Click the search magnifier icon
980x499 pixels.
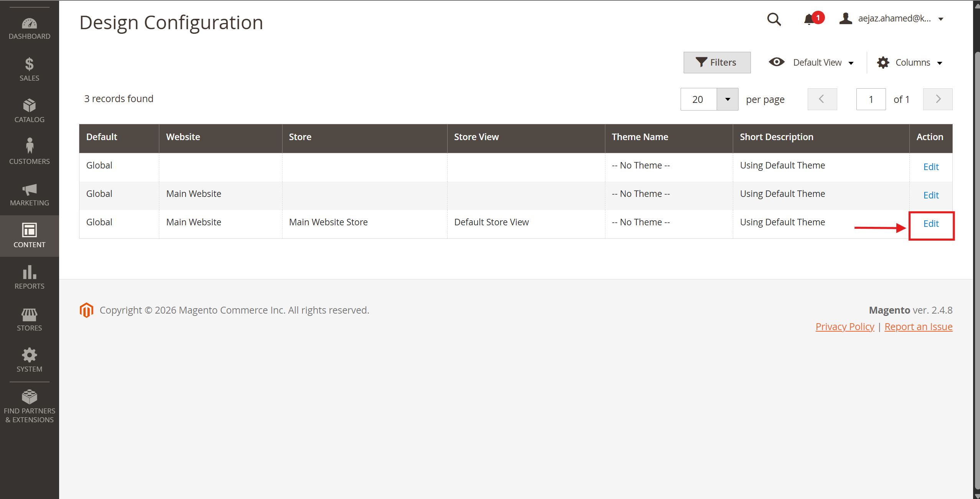coord(774,19)
